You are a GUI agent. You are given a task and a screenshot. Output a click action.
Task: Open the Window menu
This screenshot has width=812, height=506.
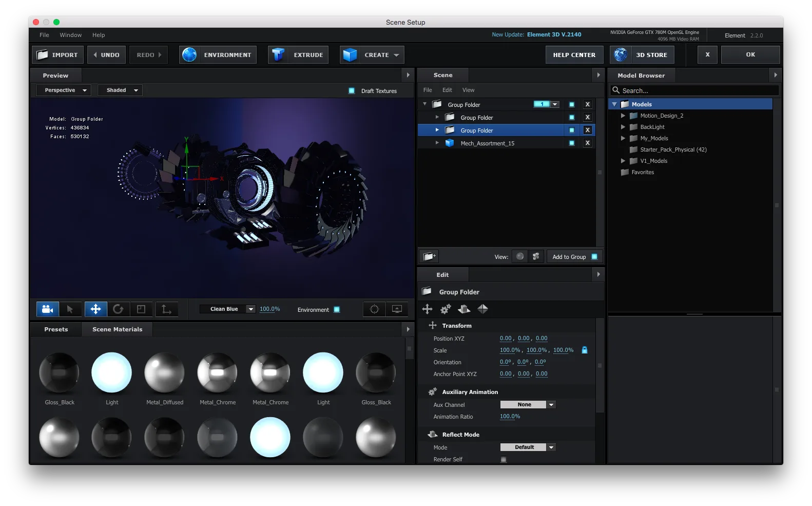tap(71, 35)
